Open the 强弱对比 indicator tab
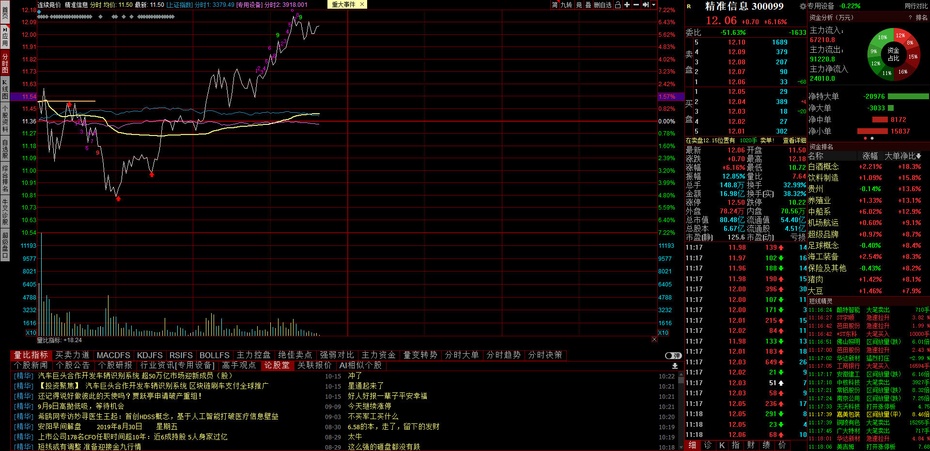Image resolution: width=930 pixels, height=451 pixels. tap(336, 355)
